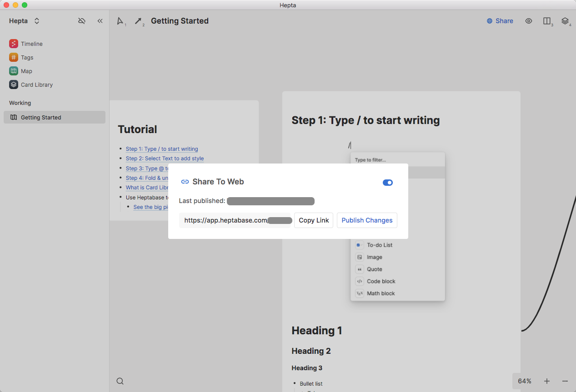Open the card library stack icon, top right
Screen dimensions: 576x392
tap(565, 21)
